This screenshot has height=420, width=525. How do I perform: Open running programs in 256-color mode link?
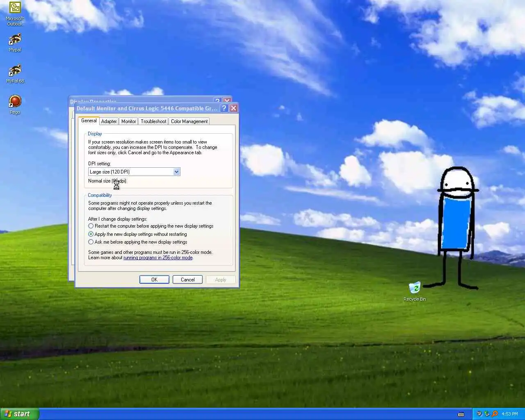158,258
